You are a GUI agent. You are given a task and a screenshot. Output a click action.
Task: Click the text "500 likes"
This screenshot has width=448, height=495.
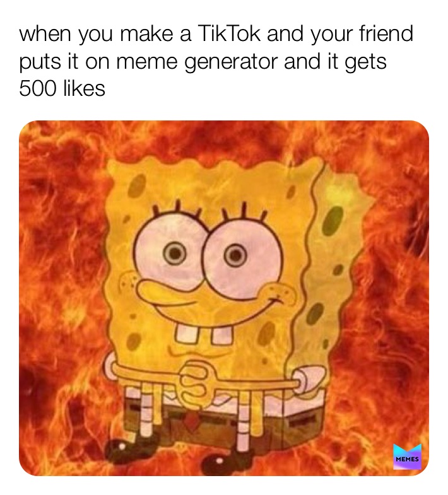pos(62,88)
